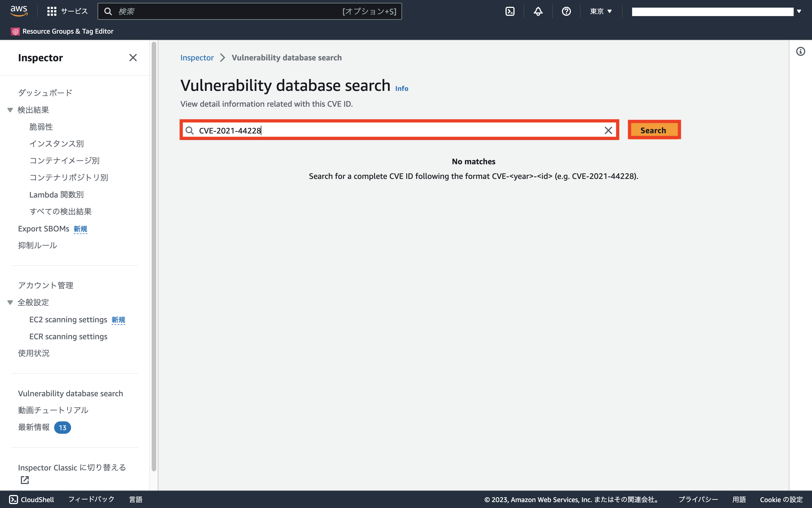Click the No matches message
This screenshot has height=508, width=812.
(473, 161)
